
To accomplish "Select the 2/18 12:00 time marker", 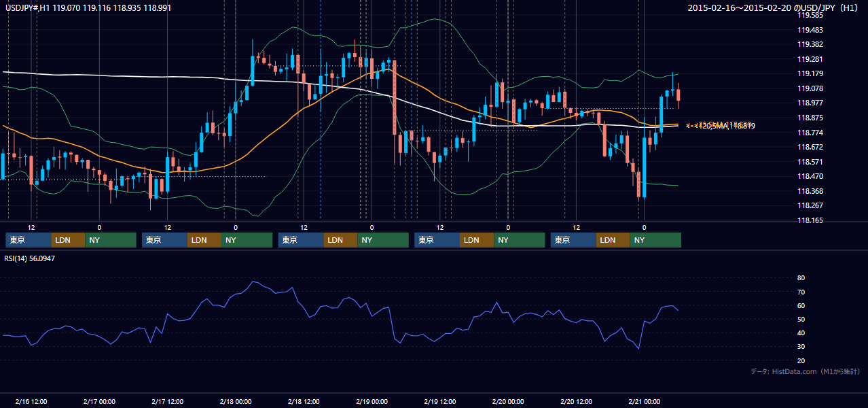I will pos(304,401).
